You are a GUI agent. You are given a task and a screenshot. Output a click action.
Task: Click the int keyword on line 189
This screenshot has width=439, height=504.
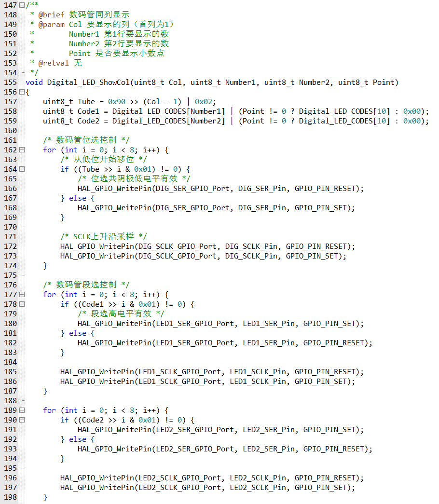click(x=71, y=410)
